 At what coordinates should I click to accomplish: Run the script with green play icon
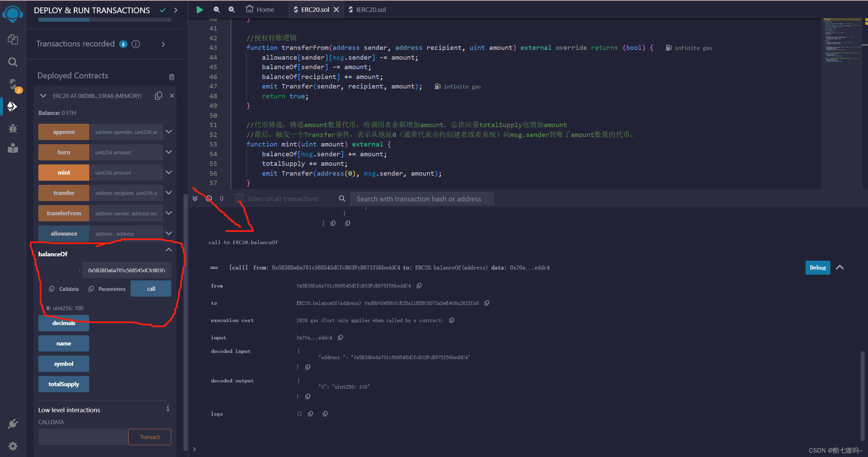coord(199,10)
